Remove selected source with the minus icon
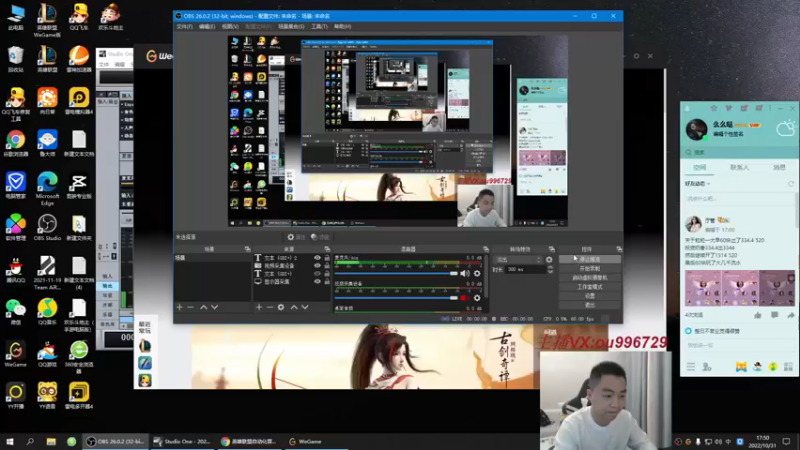The image size is (800, 450). pyautogui.click(x=270, y=307)
